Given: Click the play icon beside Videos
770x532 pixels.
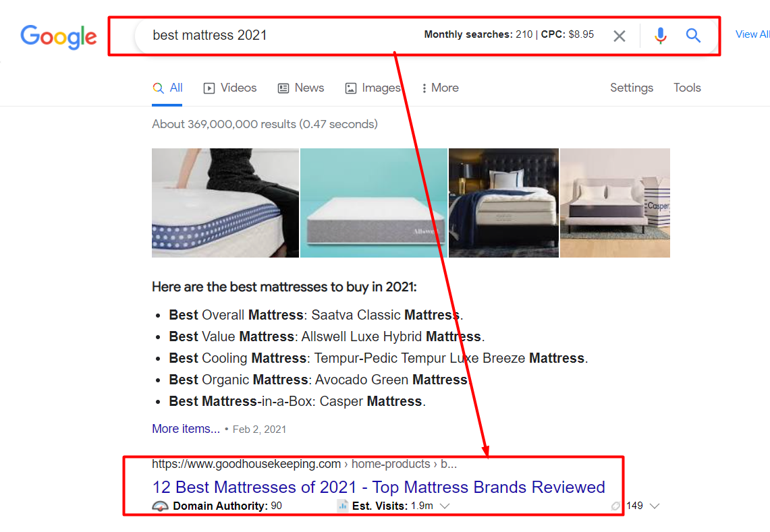Looking at the screenshot, I should (x=210, y=88).
